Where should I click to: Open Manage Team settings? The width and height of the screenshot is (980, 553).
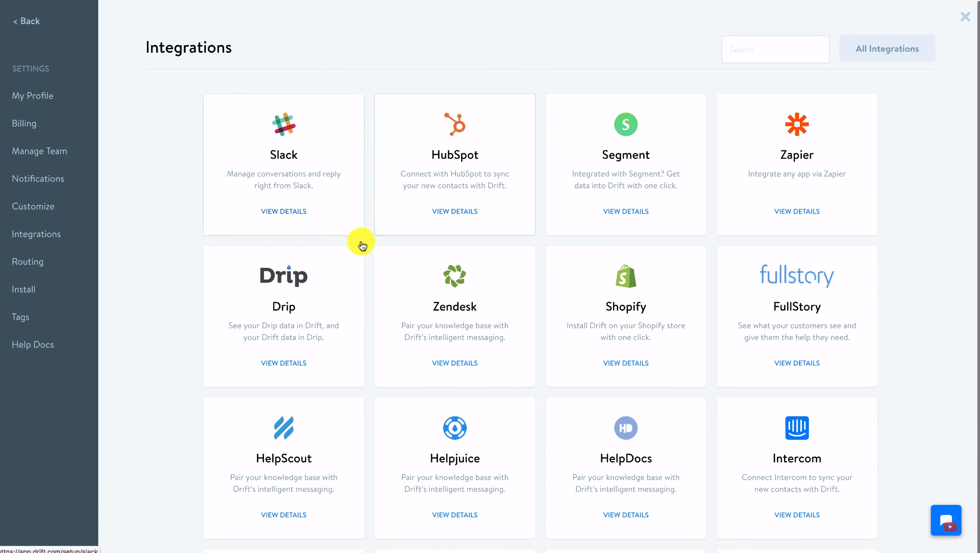tap(39, 151)
